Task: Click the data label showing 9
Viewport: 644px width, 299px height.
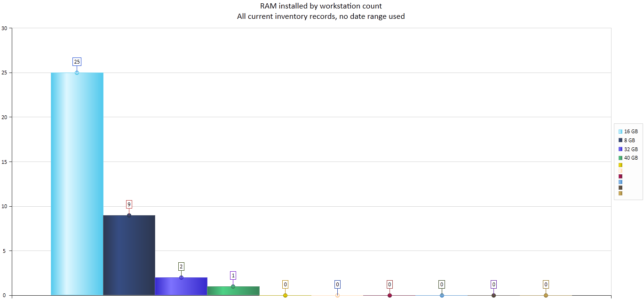Action: pos(129,204)
